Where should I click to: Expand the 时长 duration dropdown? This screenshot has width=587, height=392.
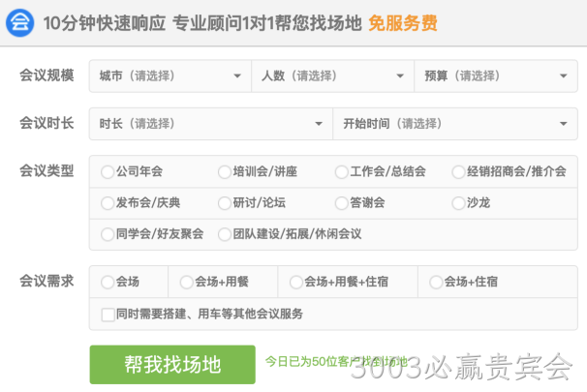(211, 124)
